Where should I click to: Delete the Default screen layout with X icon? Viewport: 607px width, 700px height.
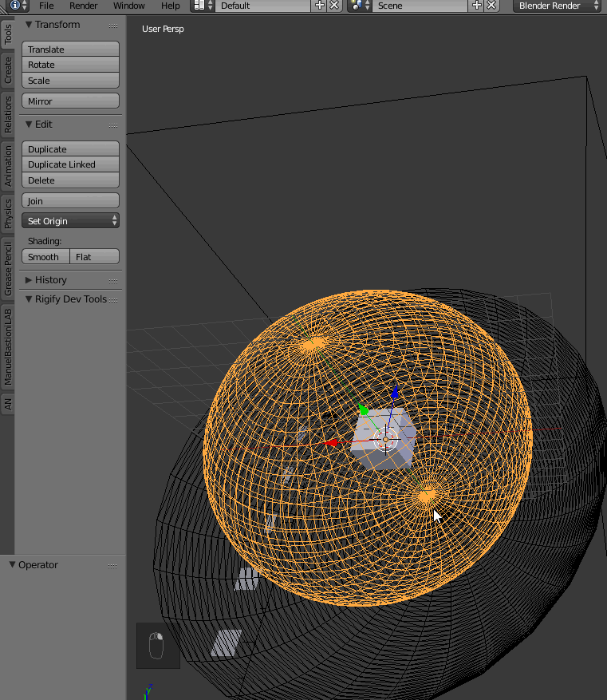tap(334, 6)
